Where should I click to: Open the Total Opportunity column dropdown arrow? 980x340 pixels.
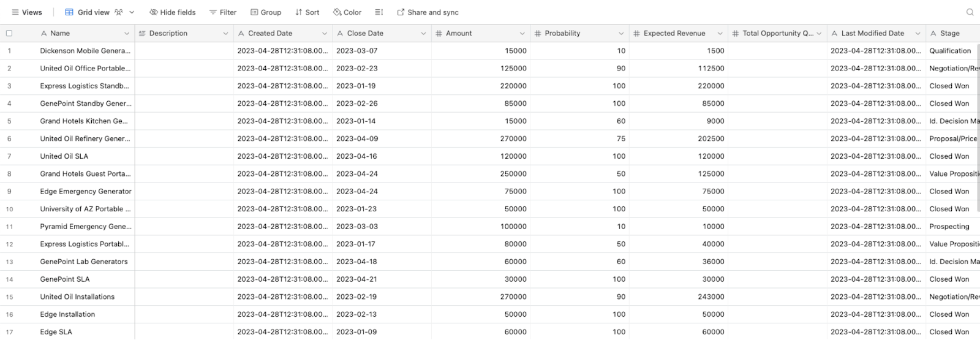[819, 34]
